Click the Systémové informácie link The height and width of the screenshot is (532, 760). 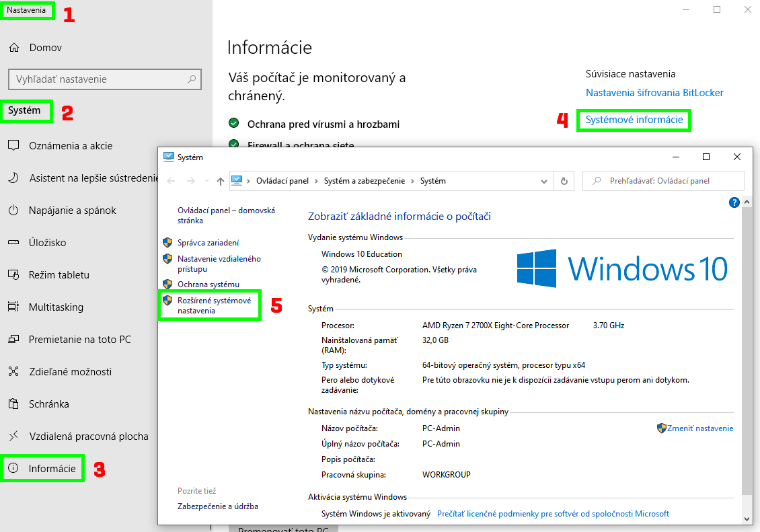(x=634, y=120)
